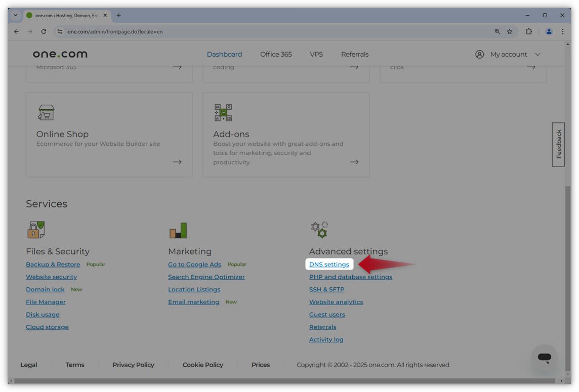Viewport: 579px width, 392px height.
Task: Click the Marketing bar chart icon
Action: 178,230
